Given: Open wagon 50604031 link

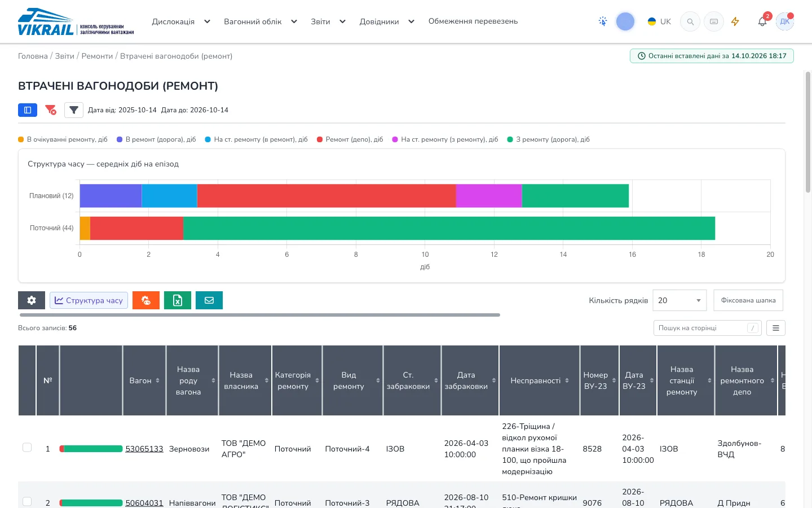Looking at the screenshot, I should [144, 503].
